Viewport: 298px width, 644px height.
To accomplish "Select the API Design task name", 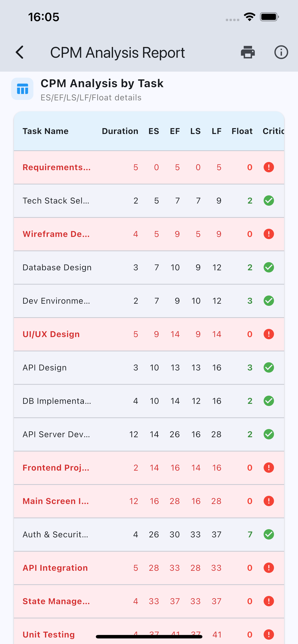I will tap(45, 367).
